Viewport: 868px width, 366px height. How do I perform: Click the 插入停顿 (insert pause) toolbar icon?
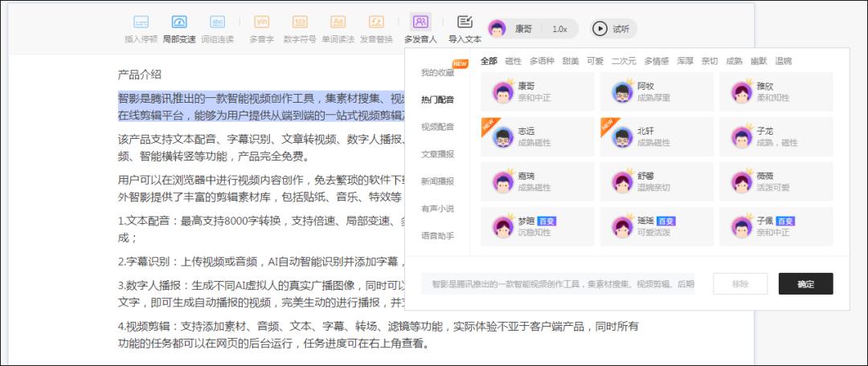click(141, 22)
